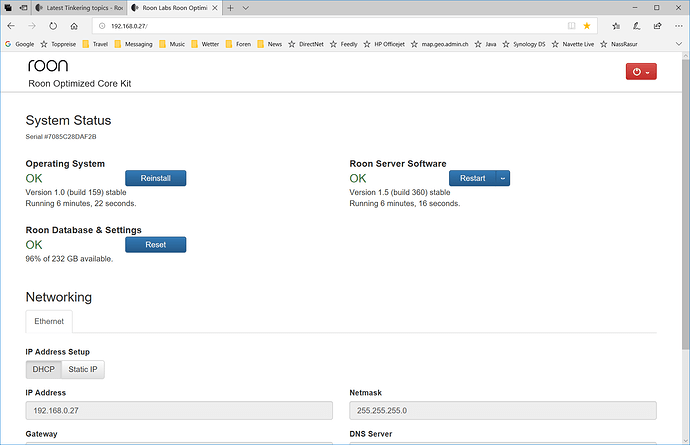Minimize the browser window
Viewport: 690px width, 445px height.
(635, 8)
